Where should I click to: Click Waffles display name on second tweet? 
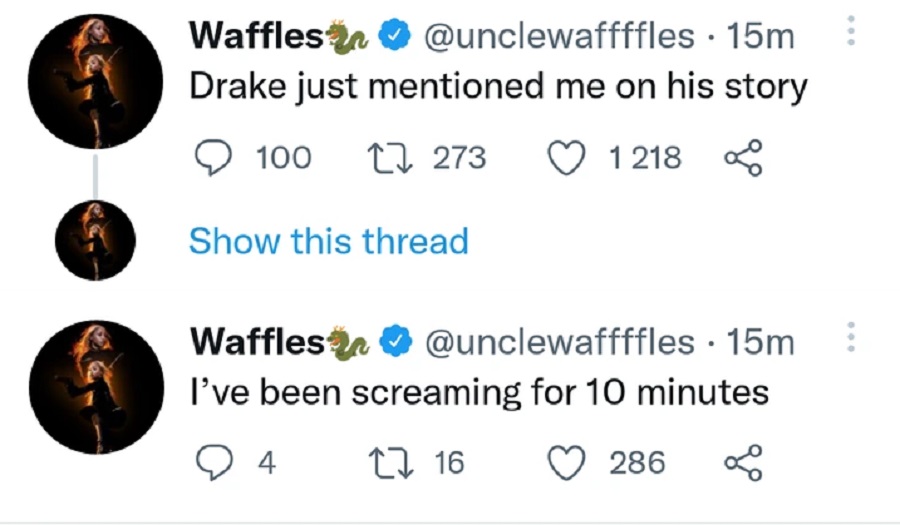(x=257, y=342)
